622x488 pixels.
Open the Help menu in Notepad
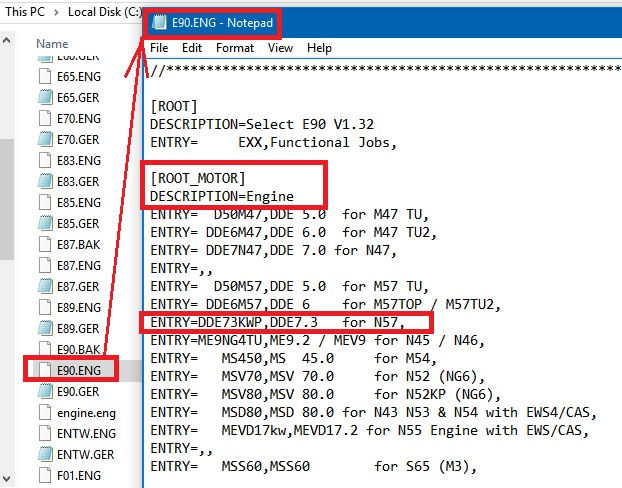[x=319, y=48]
